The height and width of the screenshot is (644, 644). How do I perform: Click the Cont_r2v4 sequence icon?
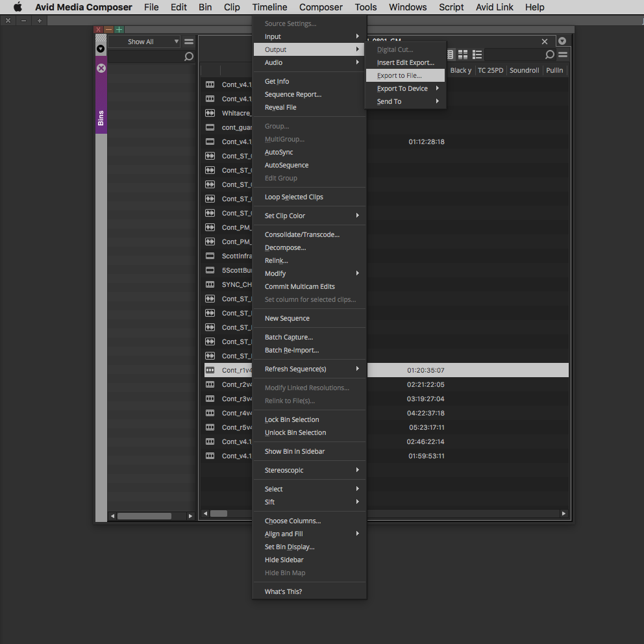[210, 384]
